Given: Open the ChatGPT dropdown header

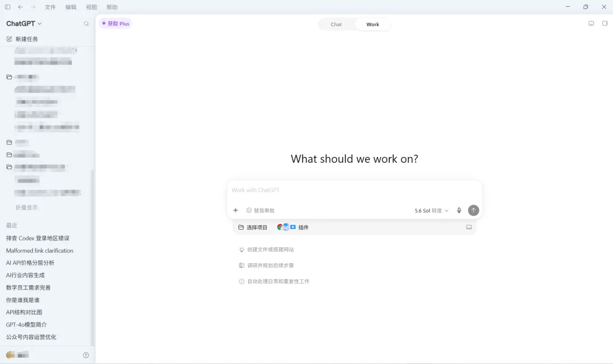Looking at the screenshot, I should pos(24,23).
